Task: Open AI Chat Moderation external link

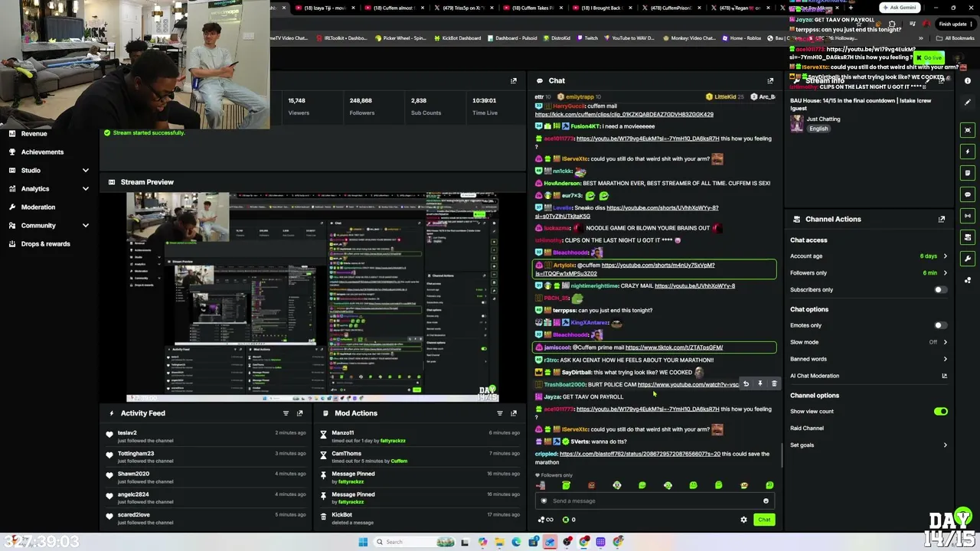Action: coord(944,376)
